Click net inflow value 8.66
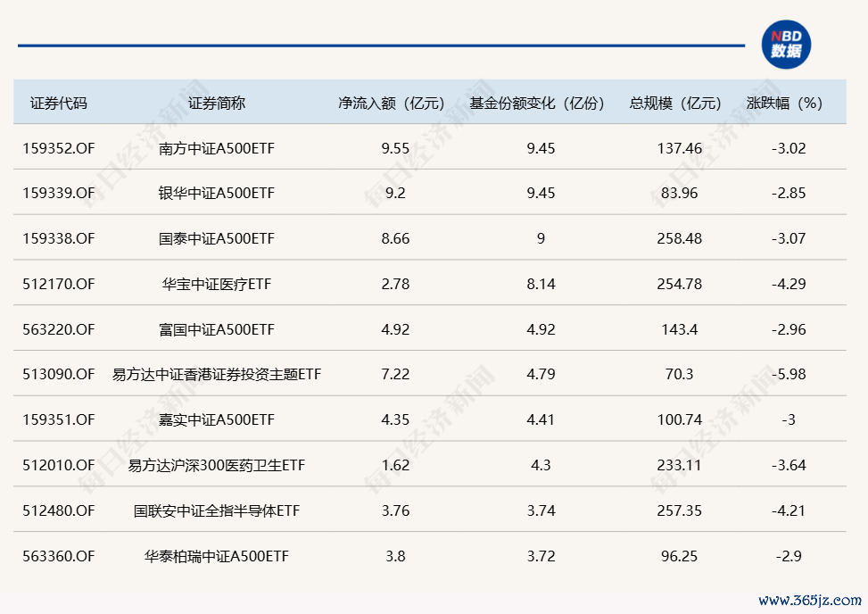The image size is (868, 614). [x=395, y=238]
